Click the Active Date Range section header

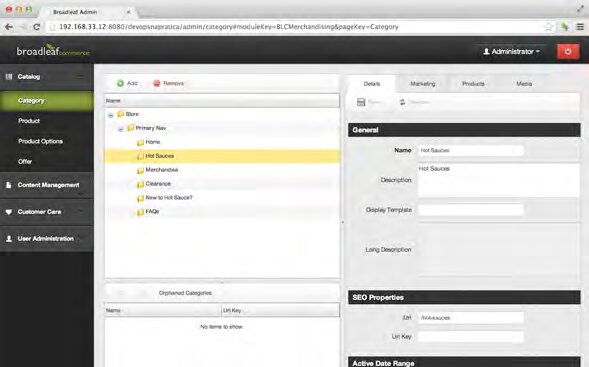(464, 362)
